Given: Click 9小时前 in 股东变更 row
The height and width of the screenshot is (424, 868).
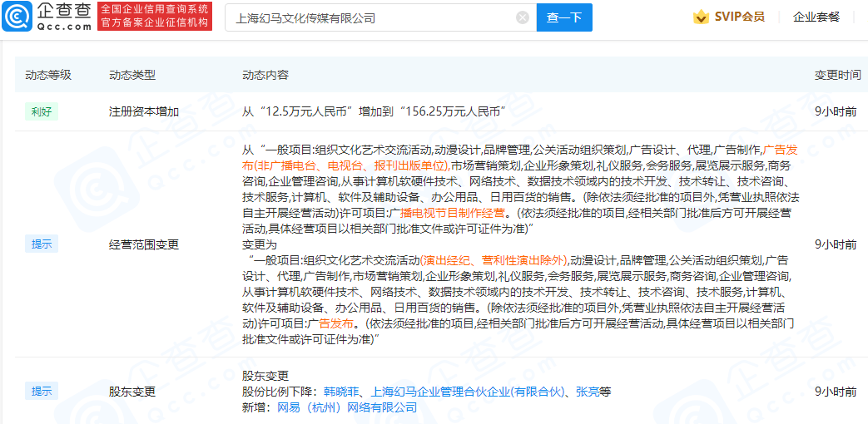Looking at the screenshot, I should pos(836,392).
